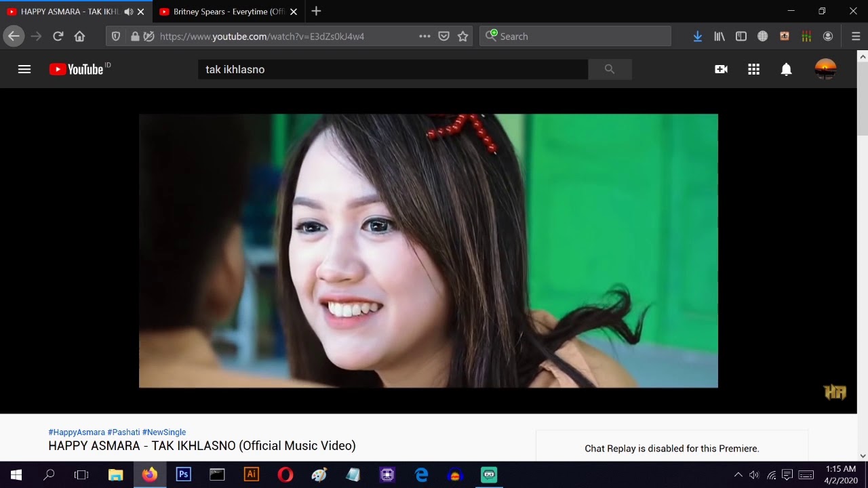Save page to Pocket
868x488 pixels.
(x=443, y=37)
